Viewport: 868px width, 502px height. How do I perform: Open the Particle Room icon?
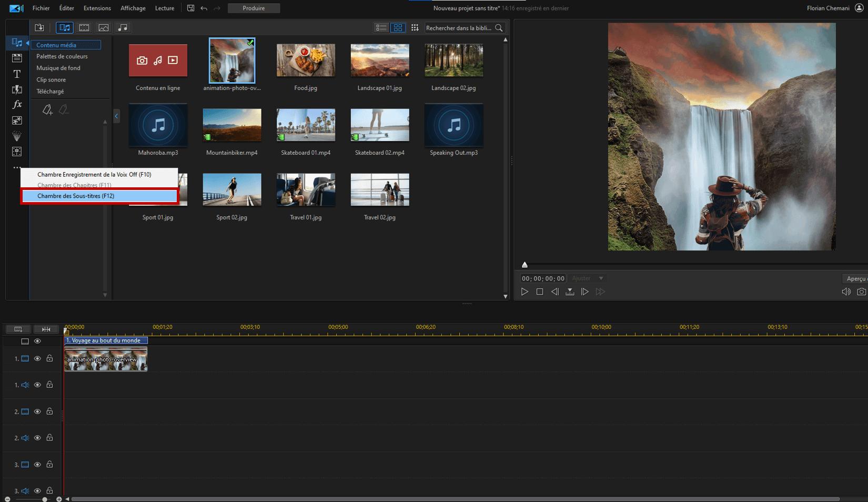point(17,136)
